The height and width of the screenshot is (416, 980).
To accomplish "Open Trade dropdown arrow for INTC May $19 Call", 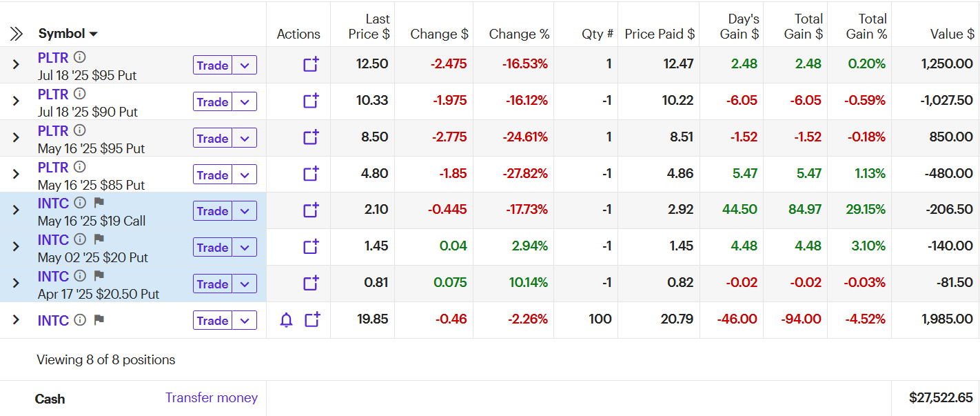I will (245, 211).
